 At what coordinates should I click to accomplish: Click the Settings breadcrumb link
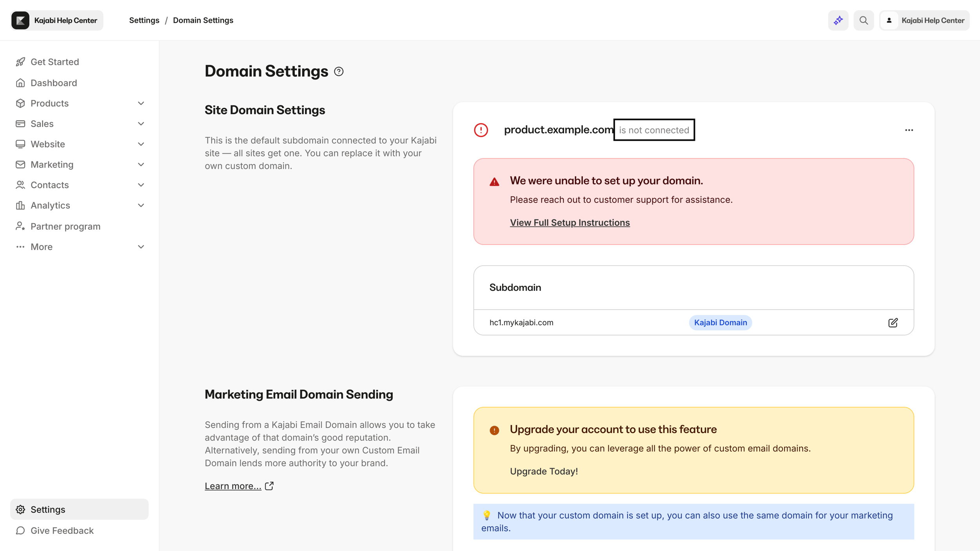tap(144, 20)
